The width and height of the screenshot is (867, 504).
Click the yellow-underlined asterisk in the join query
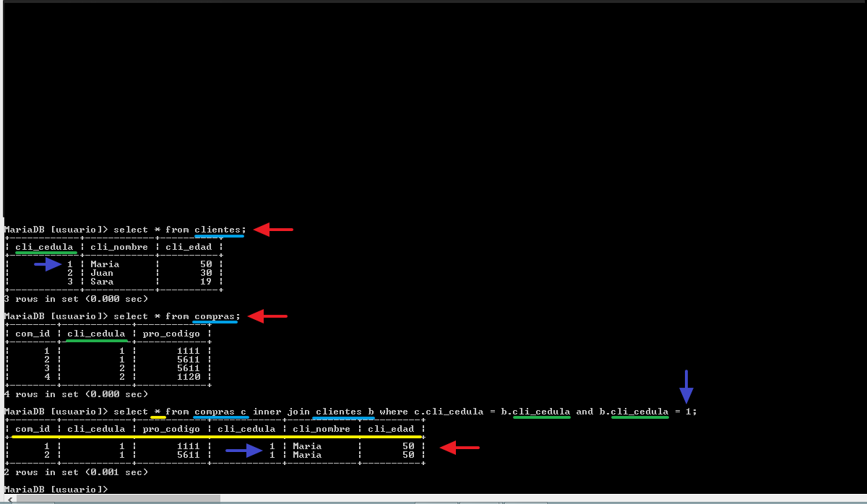click(158, 412)
